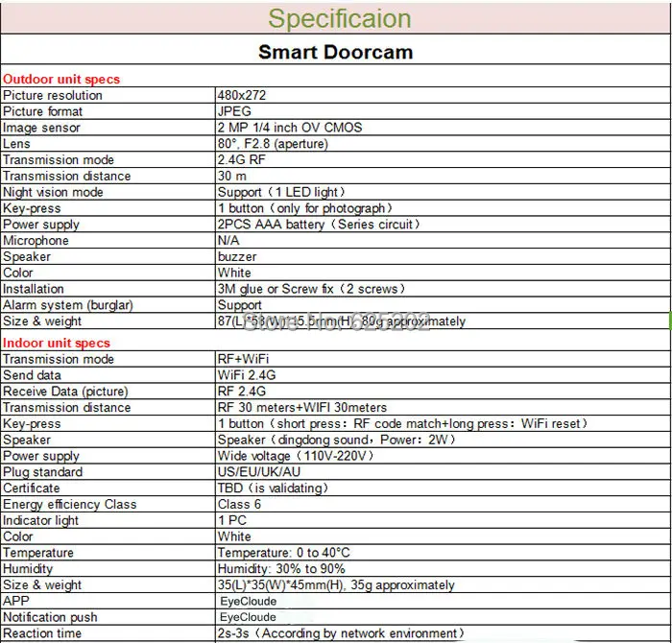Select the 'N/A' microphone value

(228, 241)
